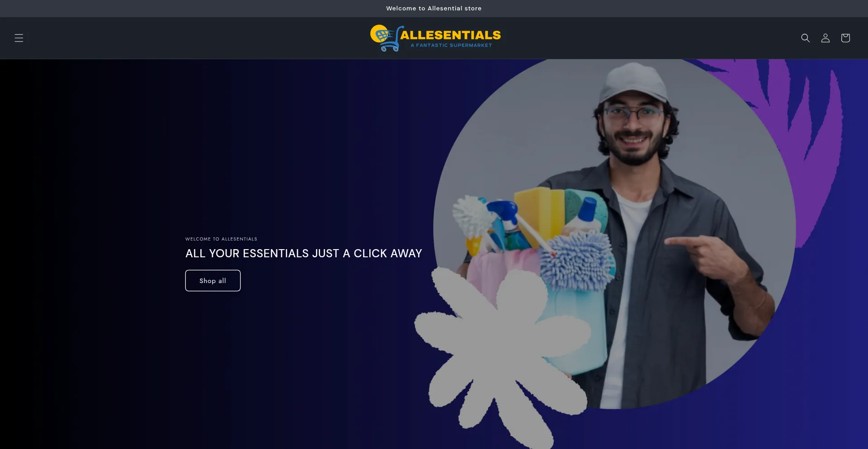Click the 'Welcome to Allesential store' announcement
Image resolution: width=868 pixels, height=449 pixels.
point(434,9)
